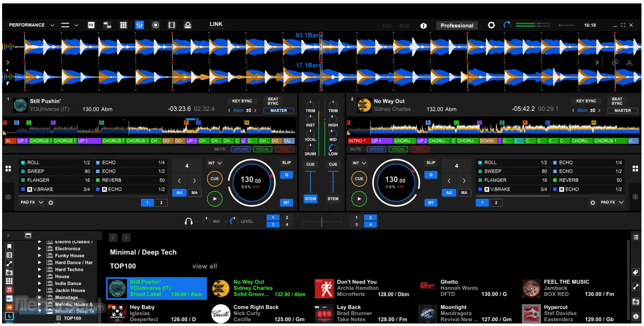Play deck 1 with the green play button

tap(215, 199)
